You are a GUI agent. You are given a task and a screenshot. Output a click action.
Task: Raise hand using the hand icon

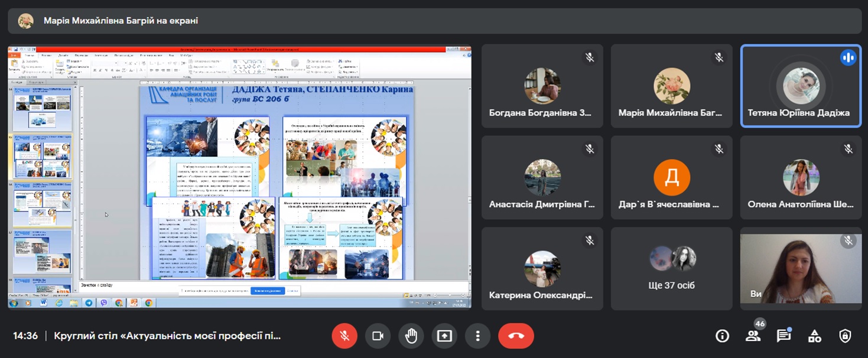[x=411, y=336]
